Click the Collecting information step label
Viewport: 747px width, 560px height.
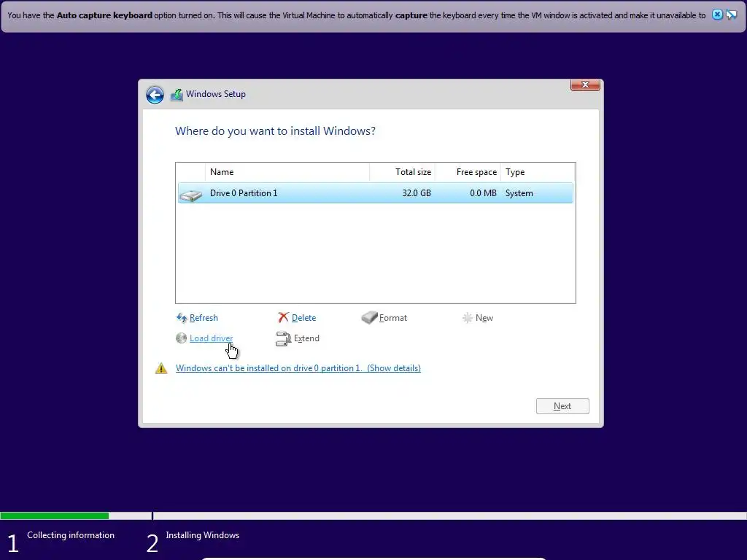pos(71,535)
